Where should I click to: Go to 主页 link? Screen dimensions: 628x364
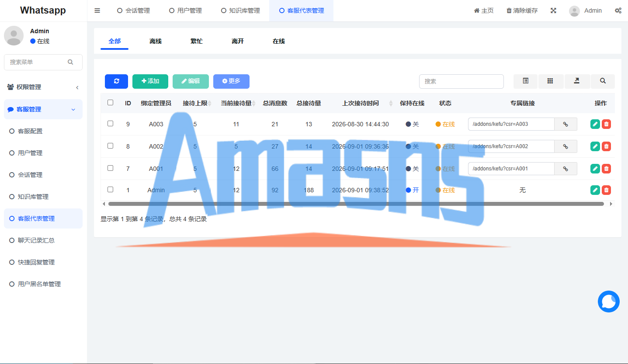tap(484, 10)
